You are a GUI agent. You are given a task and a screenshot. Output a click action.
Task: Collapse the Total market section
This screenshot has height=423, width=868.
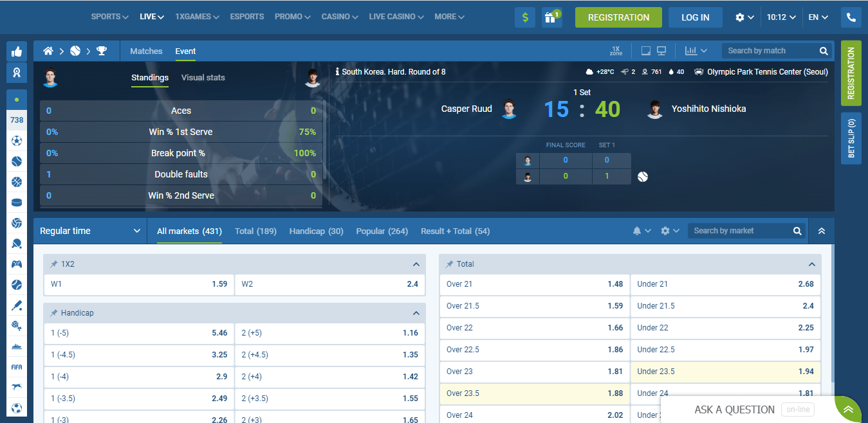[x=812, y=264]
